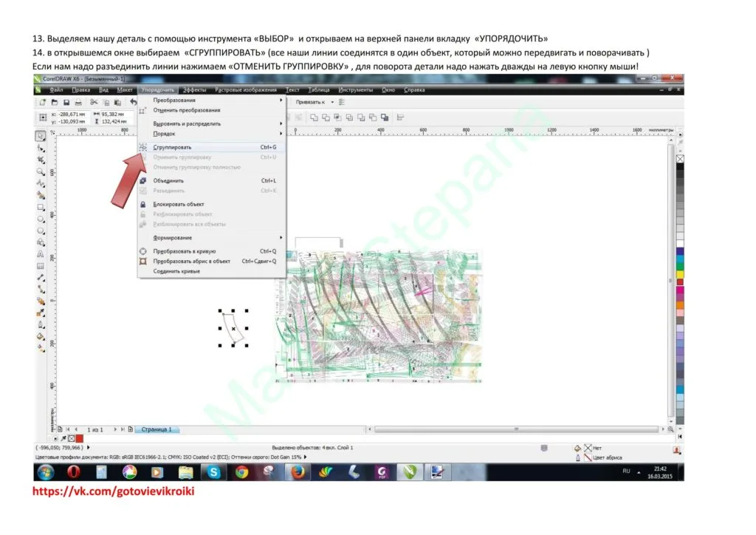Choose Соединить кривые menu entry
Screen dimensions: 756x535
click(212, 271)
